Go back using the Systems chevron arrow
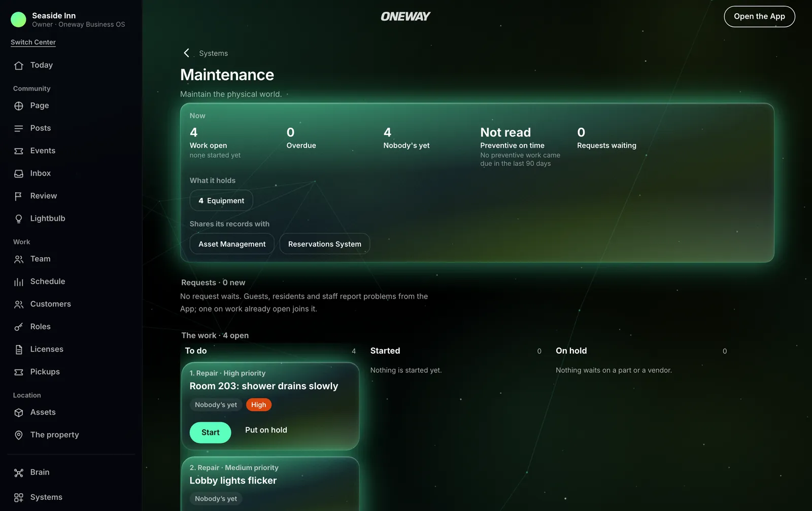 (186, 53)
